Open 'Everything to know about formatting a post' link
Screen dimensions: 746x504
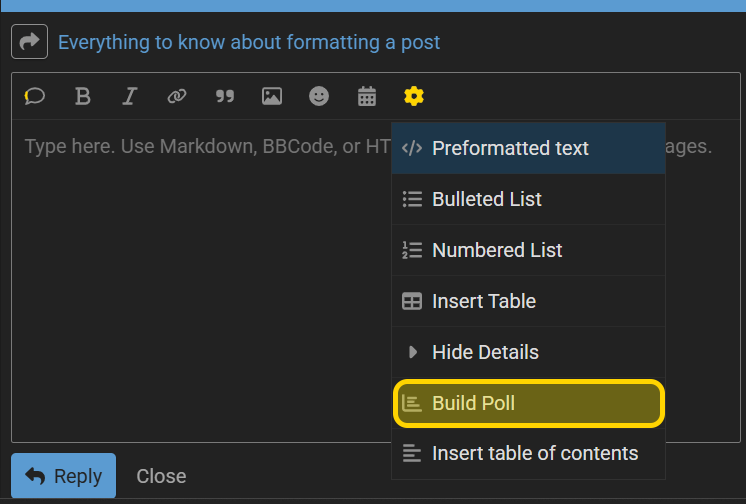(x=249, y=42)
